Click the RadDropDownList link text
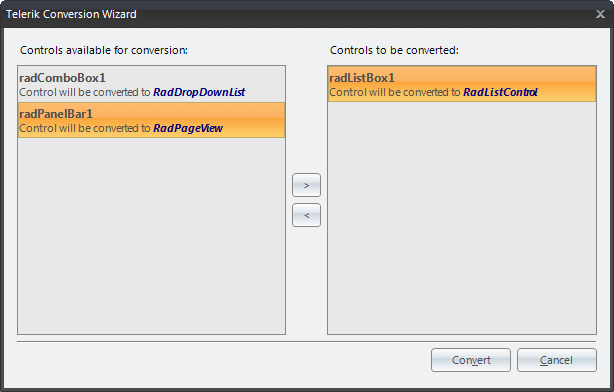Viewport: 614px width, 392px height. coord(199,92)
